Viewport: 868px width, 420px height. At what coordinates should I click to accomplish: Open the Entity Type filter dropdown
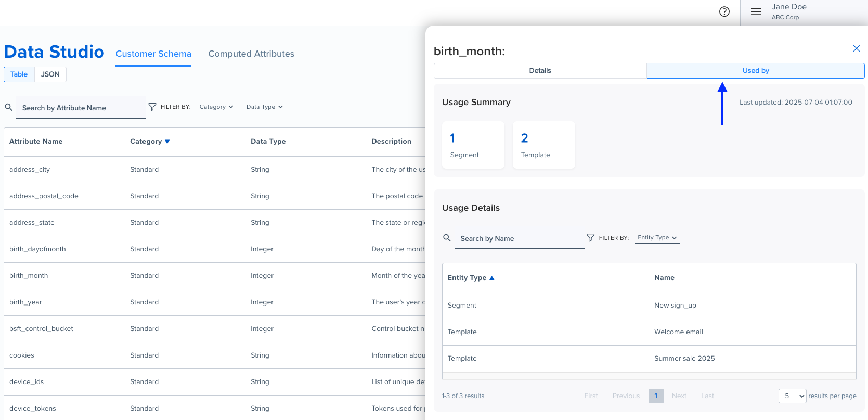pos(657,237)
